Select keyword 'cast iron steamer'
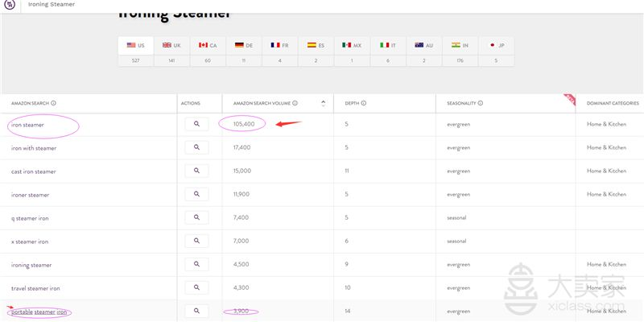This screenshot has width=644, height=322. pos(33,171)
